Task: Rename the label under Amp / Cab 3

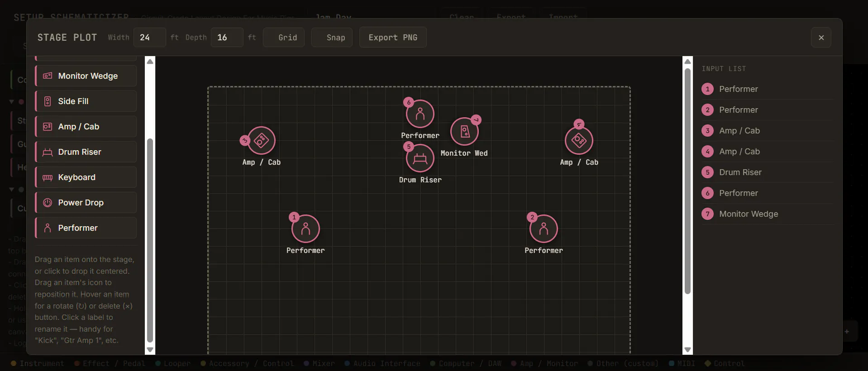Action: (262, 162)
